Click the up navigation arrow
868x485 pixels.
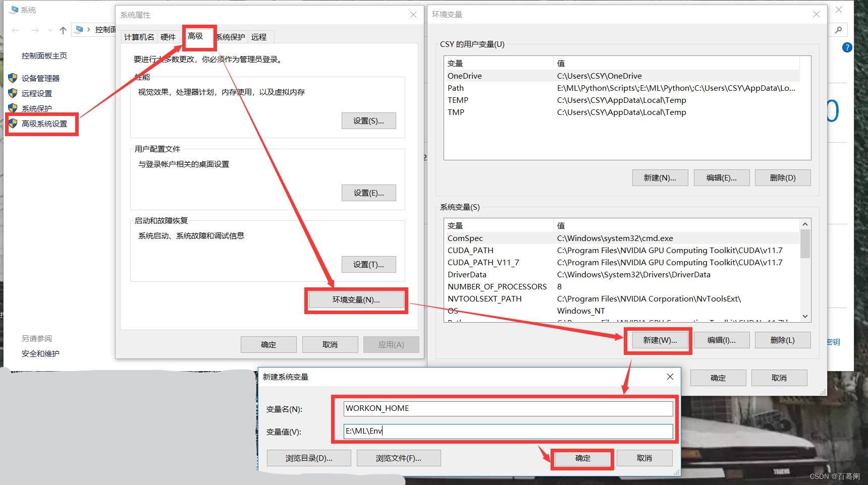pos(63,30)
